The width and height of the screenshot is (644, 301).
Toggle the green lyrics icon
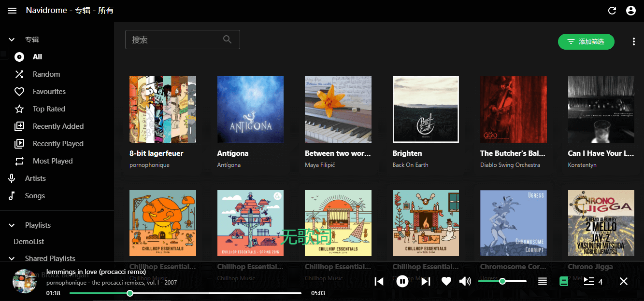(563, 281)
